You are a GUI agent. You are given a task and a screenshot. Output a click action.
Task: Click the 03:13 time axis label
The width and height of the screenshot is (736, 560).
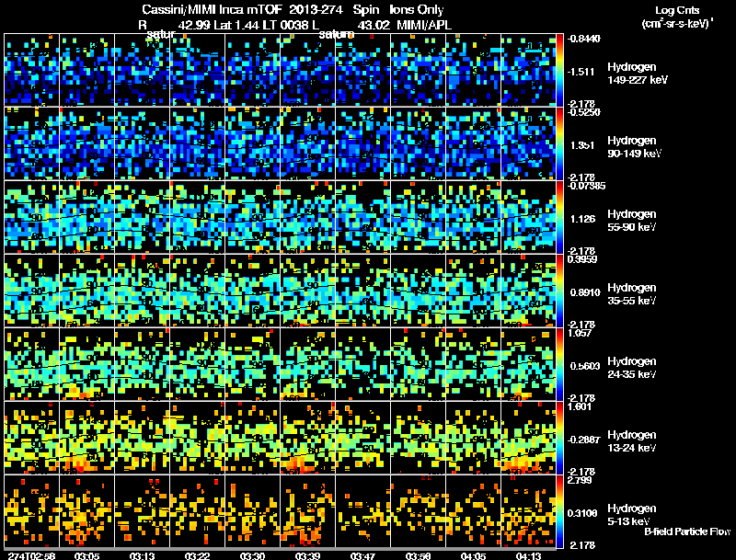[143, 555]
